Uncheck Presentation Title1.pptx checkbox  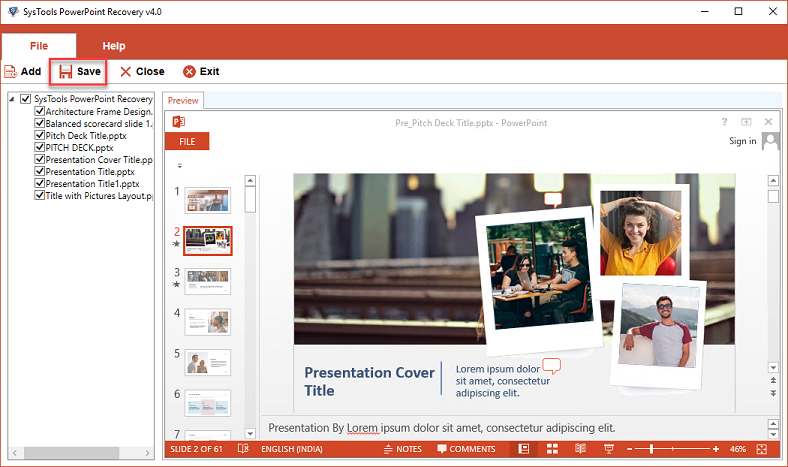pyautogui.click(x=39, y=183)
